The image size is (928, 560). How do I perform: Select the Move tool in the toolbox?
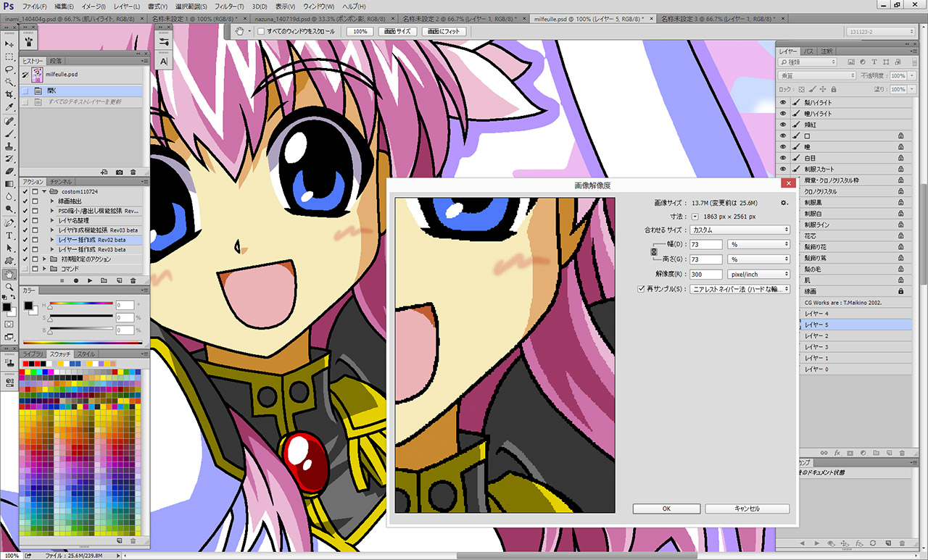pos(9,44)
